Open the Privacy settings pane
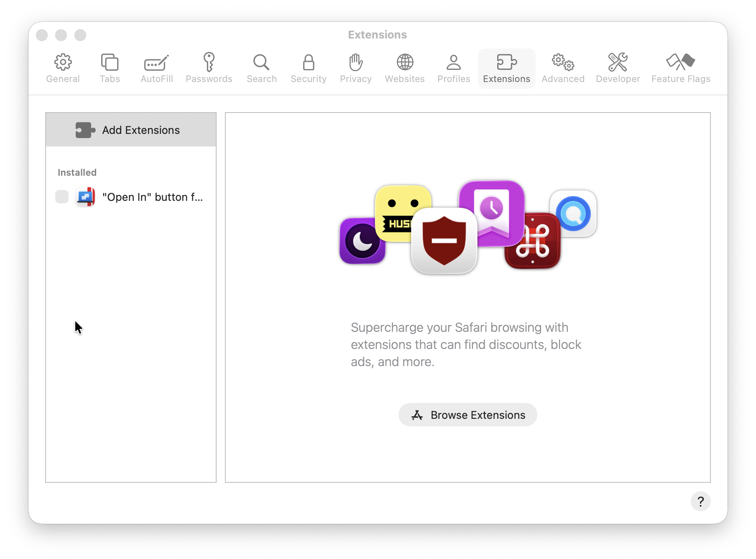The image size is (756, 559). (355, 68)
